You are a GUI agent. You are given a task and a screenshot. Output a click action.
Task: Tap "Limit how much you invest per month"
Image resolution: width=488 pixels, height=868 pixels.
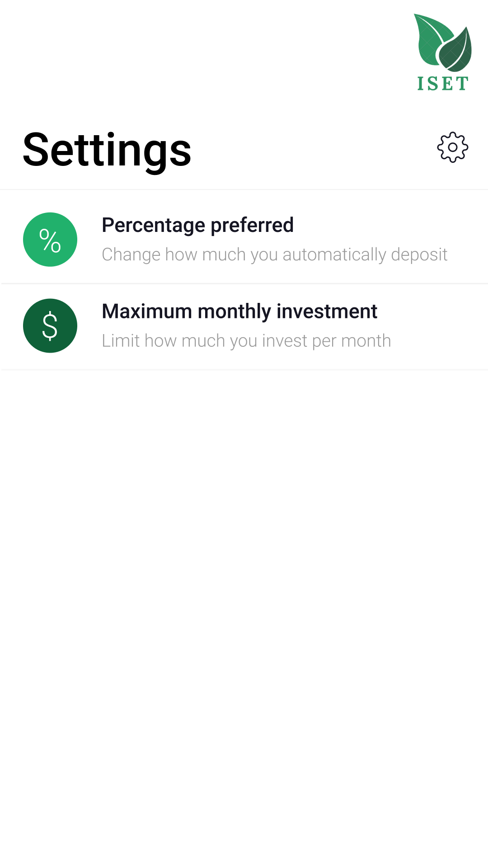246,341
